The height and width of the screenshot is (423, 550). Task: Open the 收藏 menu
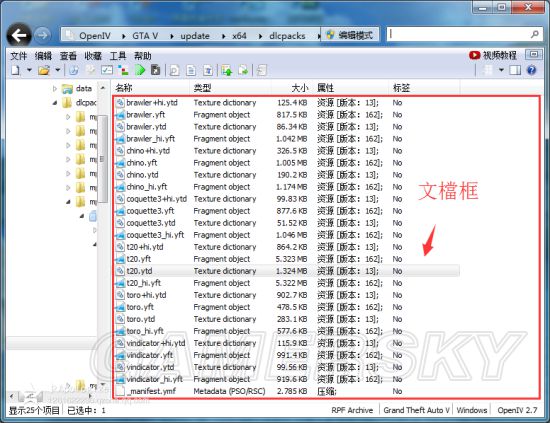93,55
